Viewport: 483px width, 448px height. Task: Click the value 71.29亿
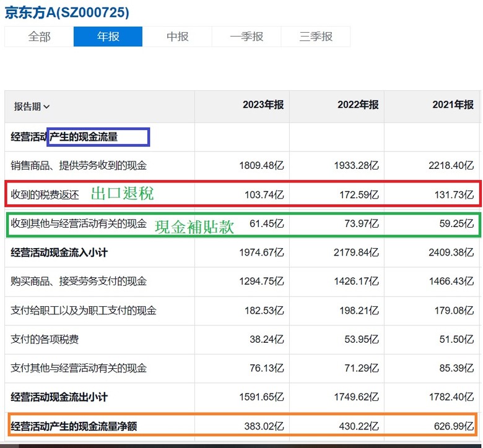click(362, 368)
